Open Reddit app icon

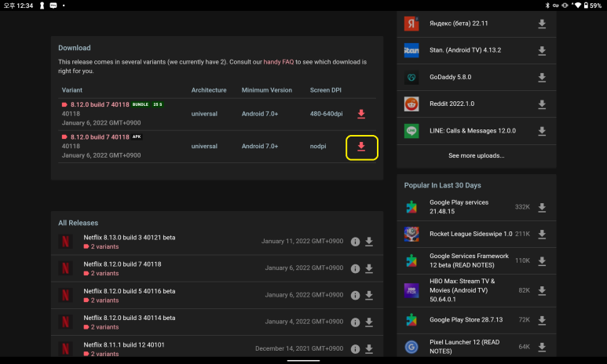(x=411, y=104)
